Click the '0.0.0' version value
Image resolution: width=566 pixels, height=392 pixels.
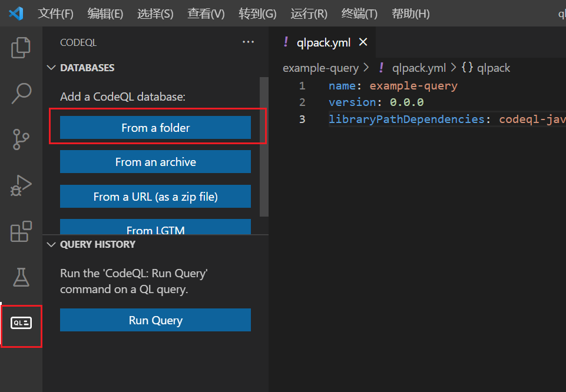(406, 102)
